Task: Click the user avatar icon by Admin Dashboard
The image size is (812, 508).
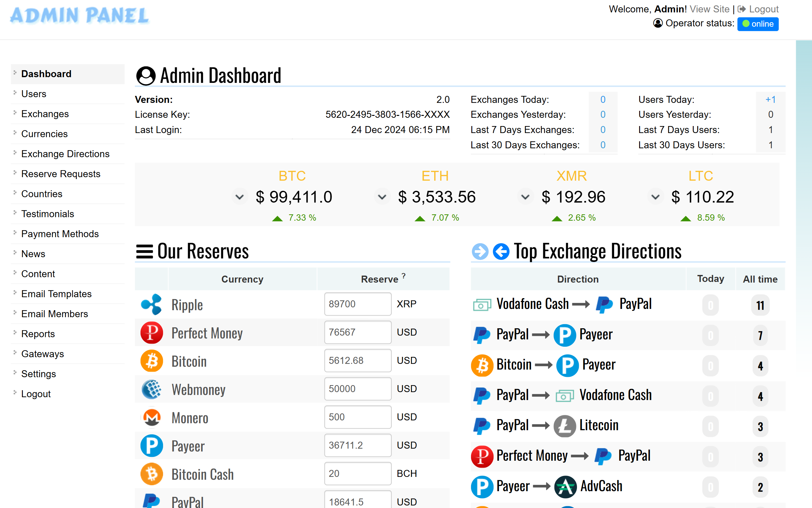Action: [146, 76]
